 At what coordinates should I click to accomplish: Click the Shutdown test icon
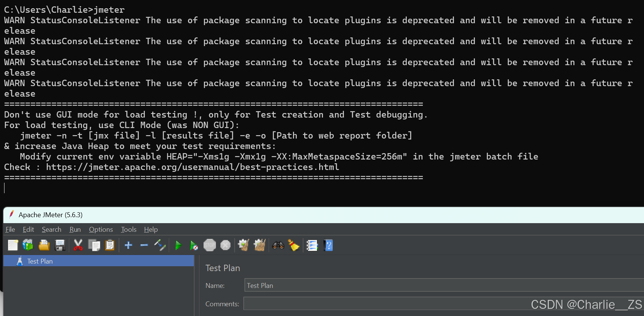tap(225, 245)
